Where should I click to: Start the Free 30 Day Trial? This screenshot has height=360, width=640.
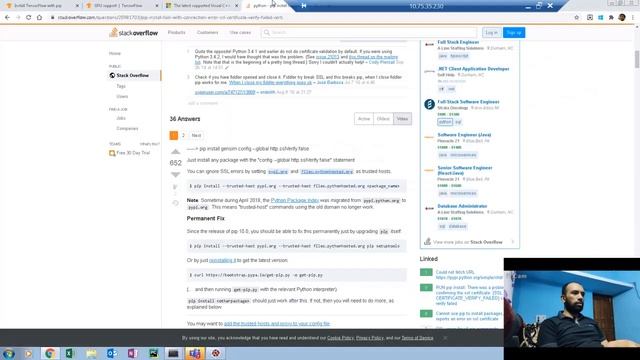point(130,153)
